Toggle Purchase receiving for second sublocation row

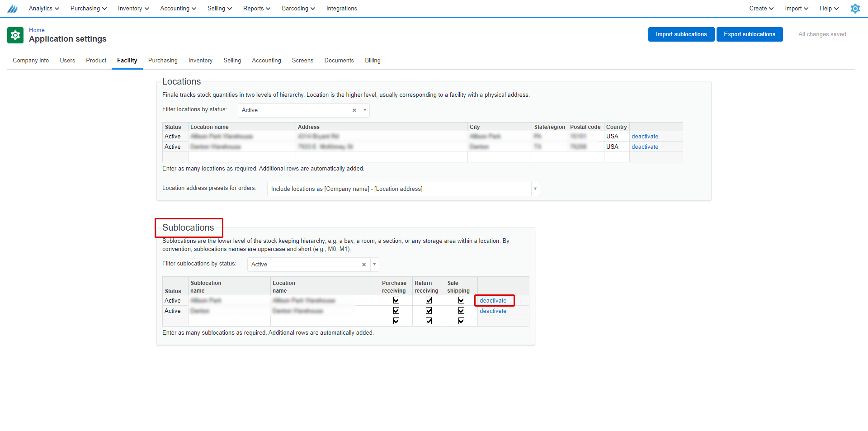(396, 311)
